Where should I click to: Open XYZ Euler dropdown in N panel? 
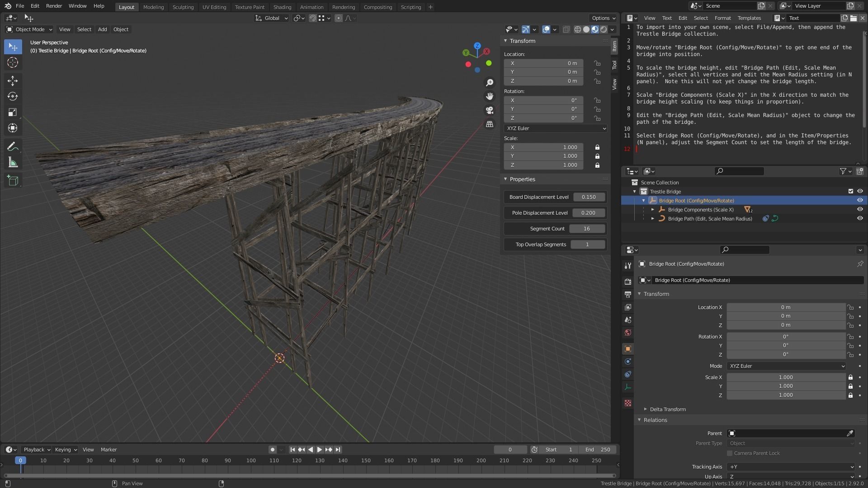(x=556, y=128)
